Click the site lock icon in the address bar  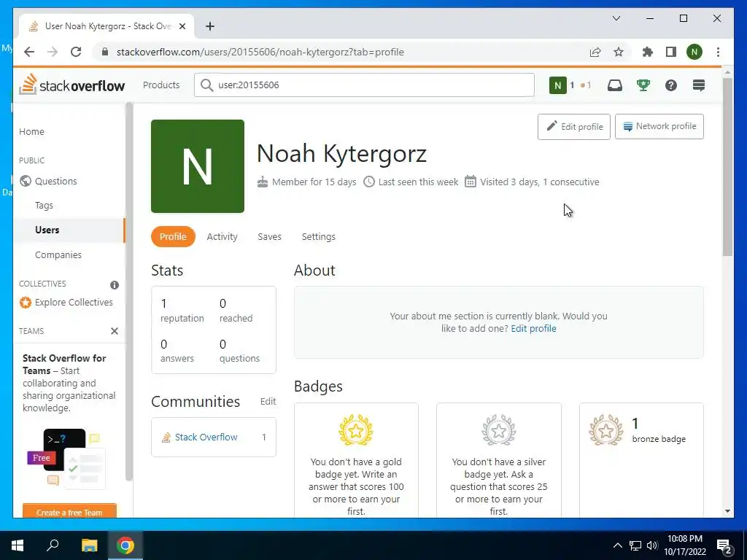(x=105, y=52)
